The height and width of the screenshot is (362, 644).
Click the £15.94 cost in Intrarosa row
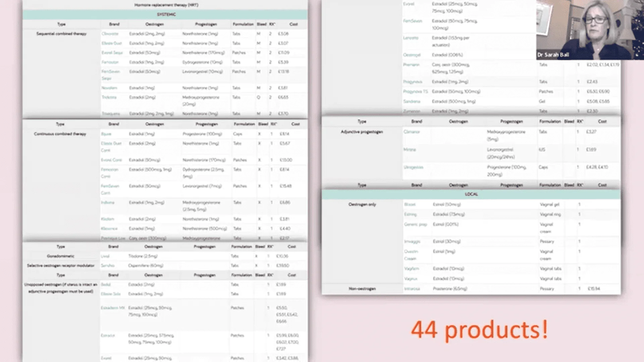tap(594, 289)
